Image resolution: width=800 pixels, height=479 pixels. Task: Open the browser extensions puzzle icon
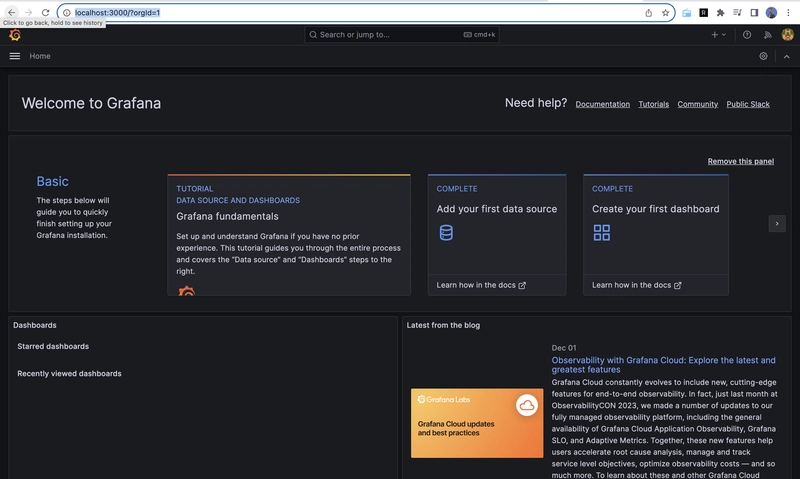[x=720, y=13]
